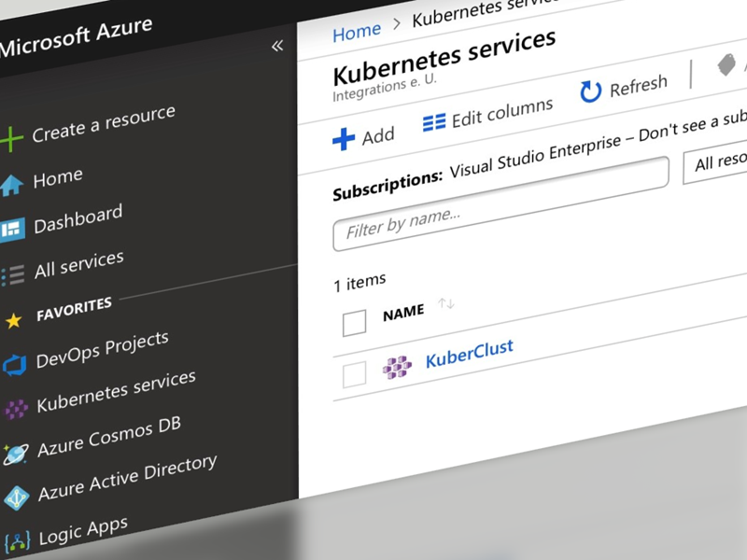Viewport: 747px width, 560px height.
Task: Click the Dashboard tile icon
Action: 11,231
